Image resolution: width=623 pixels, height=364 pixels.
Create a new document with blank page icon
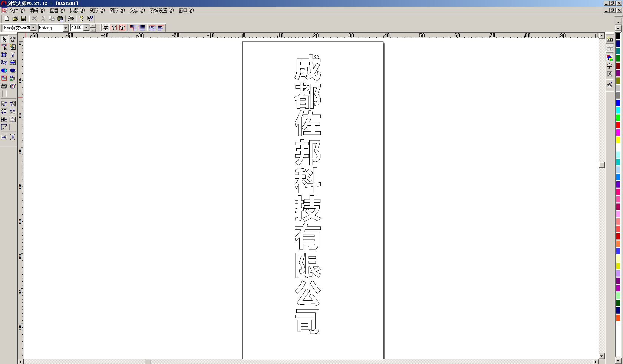(7, 19)
